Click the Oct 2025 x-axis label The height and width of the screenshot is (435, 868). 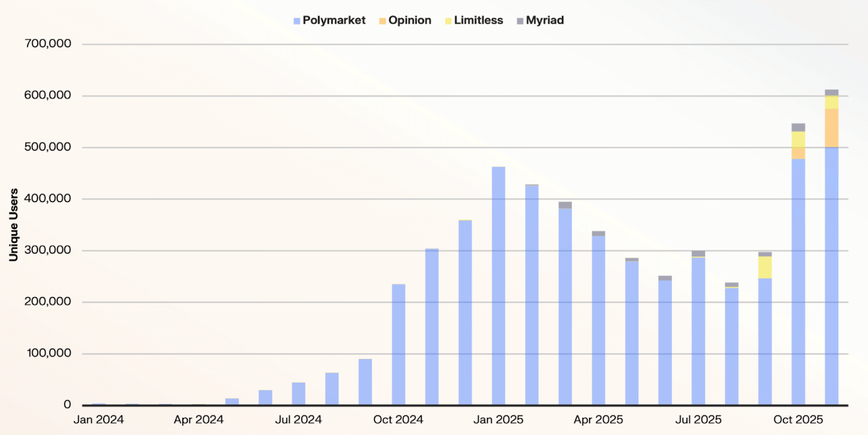click(797, 420)
